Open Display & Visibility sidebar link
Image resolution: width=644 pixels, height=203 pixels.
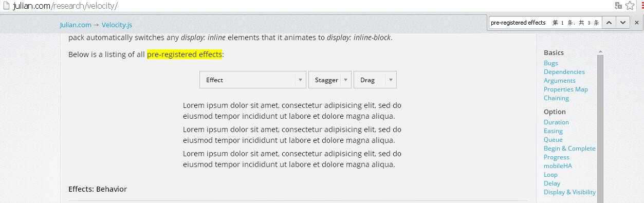click(x=569, y=192)
